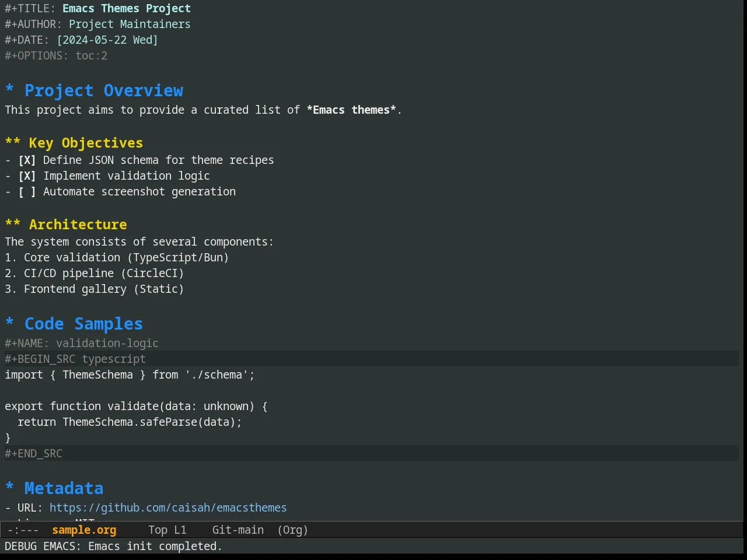This screenshot has width=747, height=560.
Task: Click the 'Project Overview' heading text
Action: [104, 90]
